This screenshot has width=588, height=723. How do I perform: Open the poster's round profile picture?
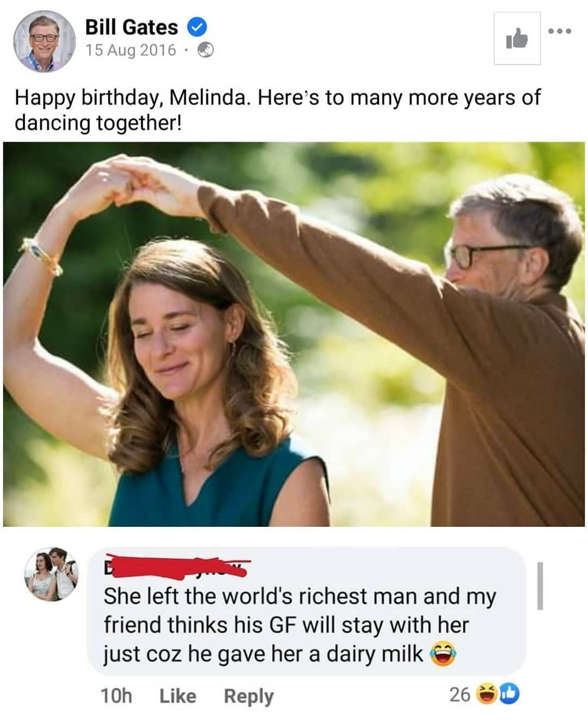[x=44, y=41]
